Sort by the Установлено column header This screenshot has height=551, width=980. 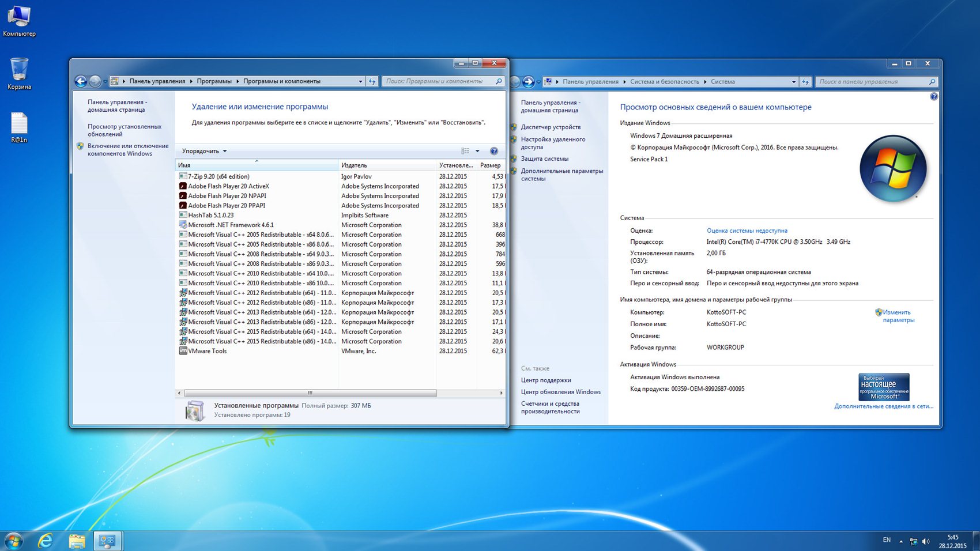456,165
